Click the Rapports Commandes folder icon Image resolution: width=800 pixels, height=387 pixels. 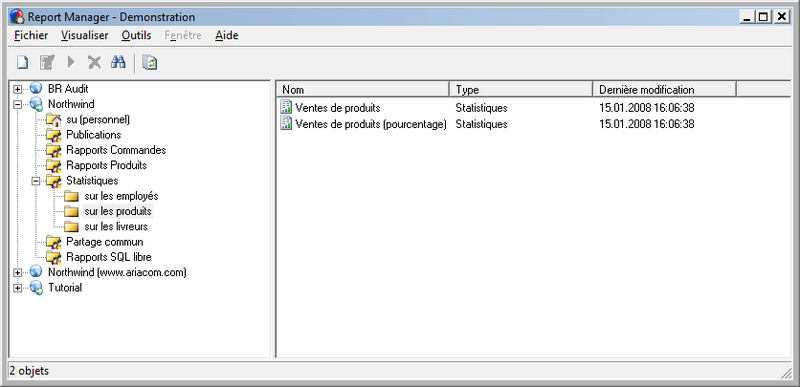(54, 150)
